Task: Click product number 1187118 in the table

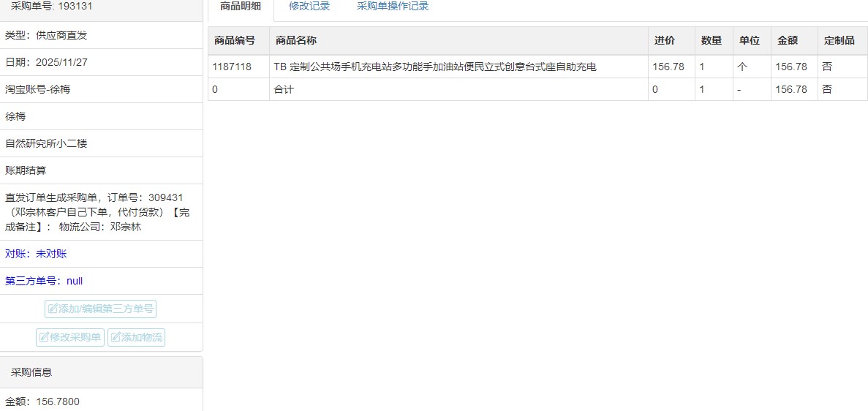Action: point(232,67)
